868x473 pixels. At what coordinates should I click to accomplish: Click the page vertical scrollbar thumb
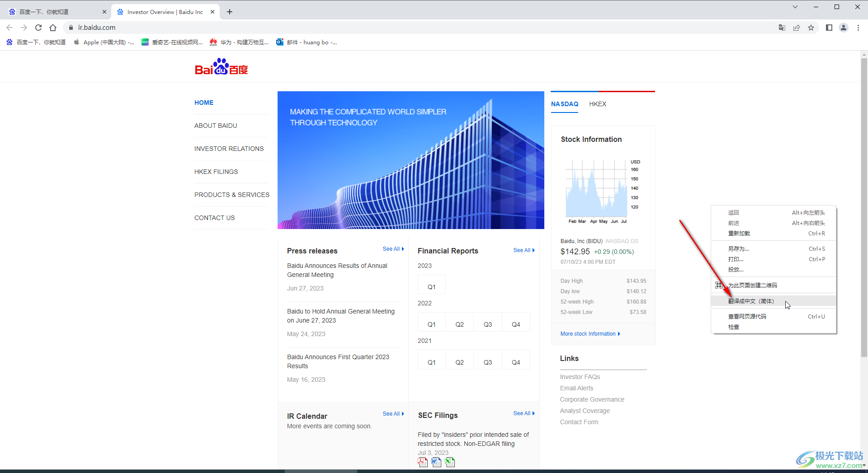(x=864, y=208)
